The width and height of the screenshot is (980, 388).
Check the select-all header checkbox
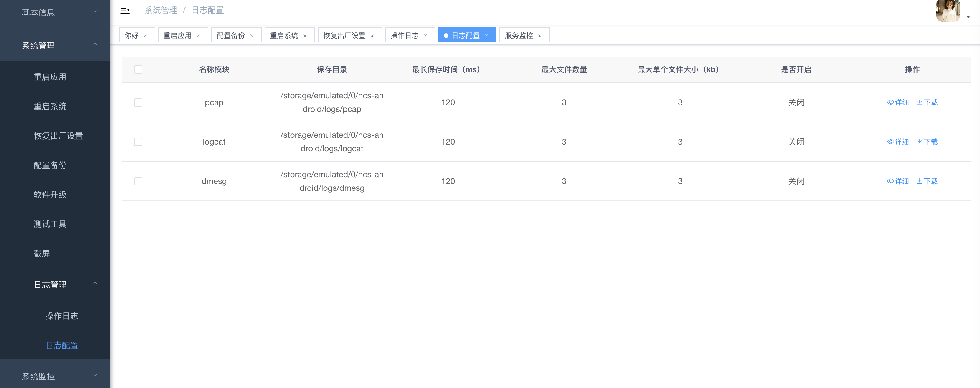pyautogui.click(x=138, y=69)
